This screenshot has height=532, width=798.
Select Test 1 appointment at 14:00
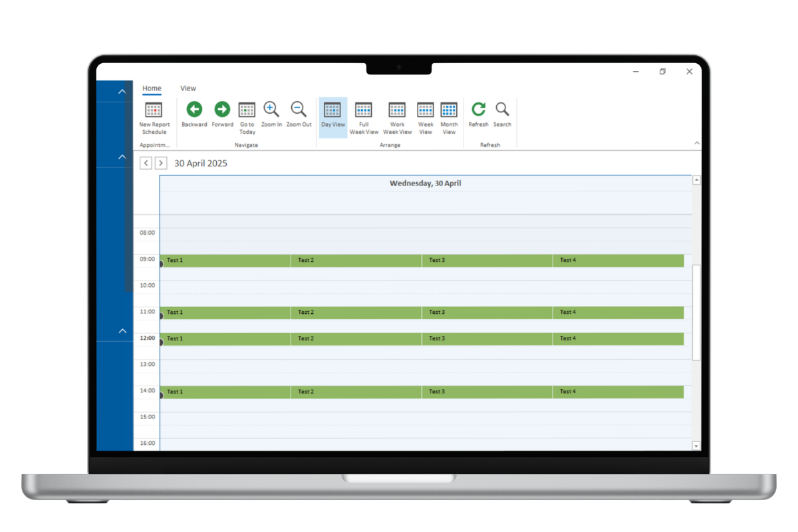[225, 392]
